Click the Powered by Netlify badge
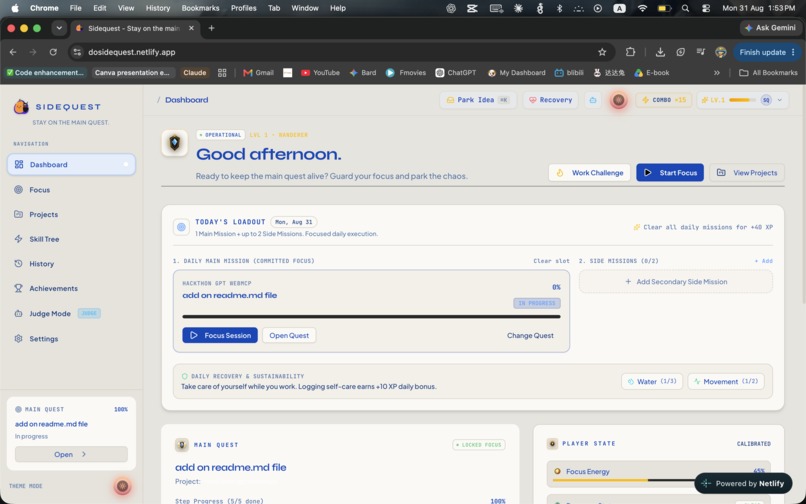 pyautogui.click(x=743, y=483)
